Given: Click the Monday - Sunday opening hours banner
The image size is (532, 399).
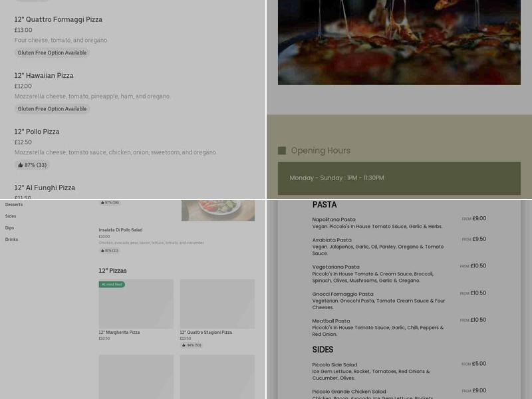Looking at the screenshot, I should [399, 178].
